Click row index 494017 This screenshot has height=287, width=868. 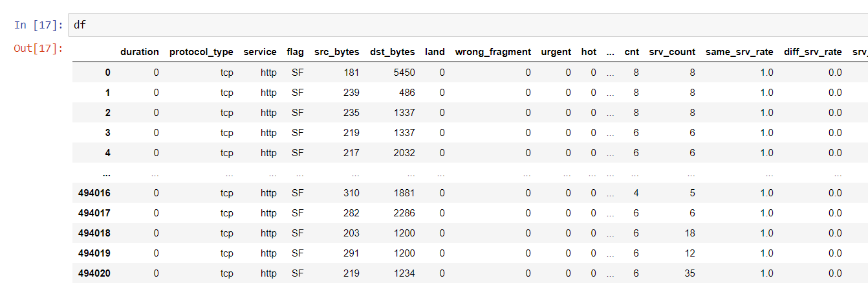[x=94, y=213]
